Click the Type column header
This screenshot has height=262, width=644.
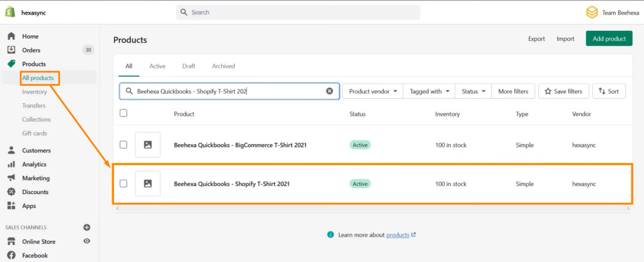522,114
